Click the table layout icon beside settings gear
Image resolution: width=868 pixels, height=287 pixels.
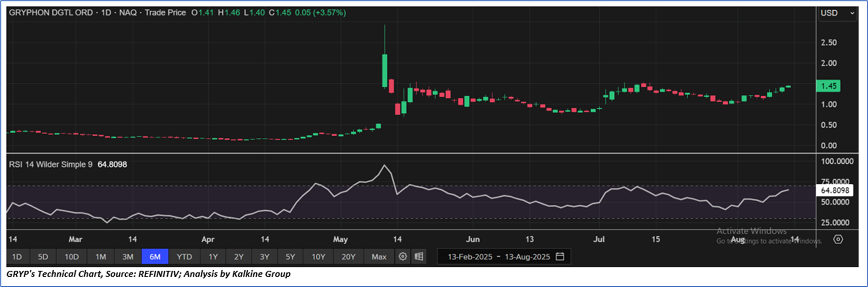[419, 257]
